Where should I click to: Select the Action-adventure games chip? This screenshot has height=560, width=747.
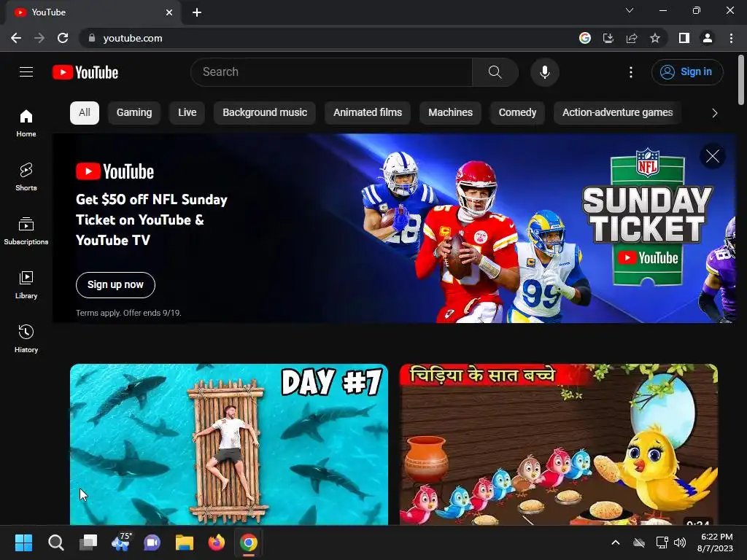(617, 113)
